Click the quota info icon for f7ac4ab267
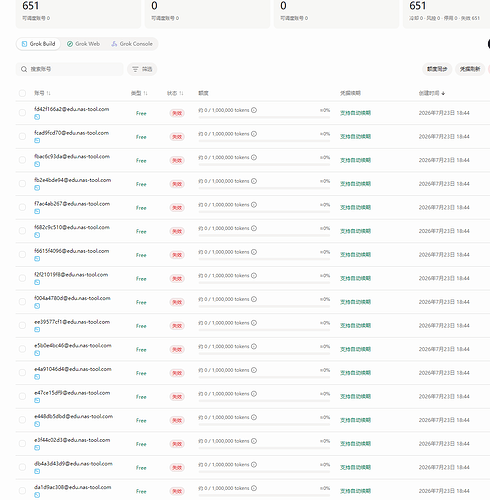The height and width of the screenshot is (500, 490). 254,205
